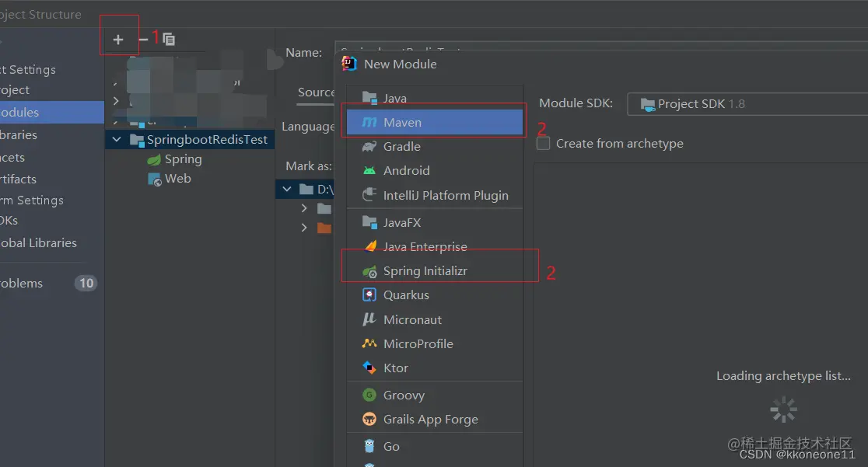Select Spring Initializr icon
The height and width of the screenshot is (467, 868).
369,271
